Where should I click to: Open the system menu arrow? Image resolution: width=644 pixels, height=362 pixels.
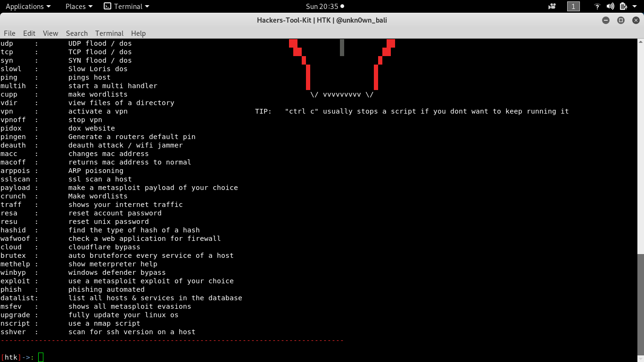click(x=635, y=6)
